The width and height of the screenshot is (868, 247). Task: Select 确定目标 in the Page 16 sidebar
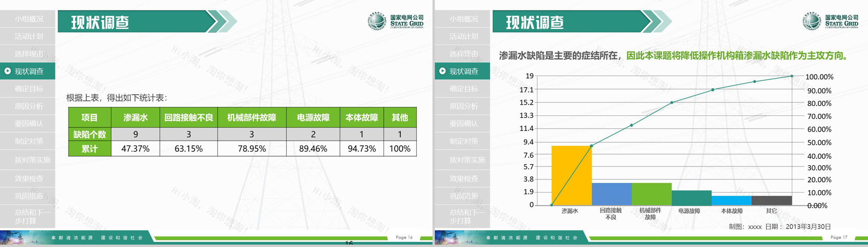click(29, 89)
